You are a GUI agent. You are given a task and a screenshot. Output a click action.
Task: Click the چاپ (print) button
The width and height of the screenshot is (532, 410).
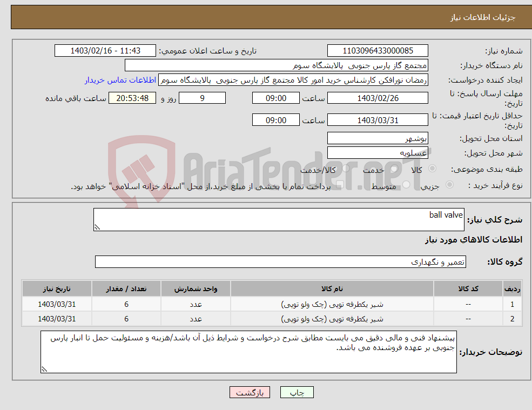point(297,392)
